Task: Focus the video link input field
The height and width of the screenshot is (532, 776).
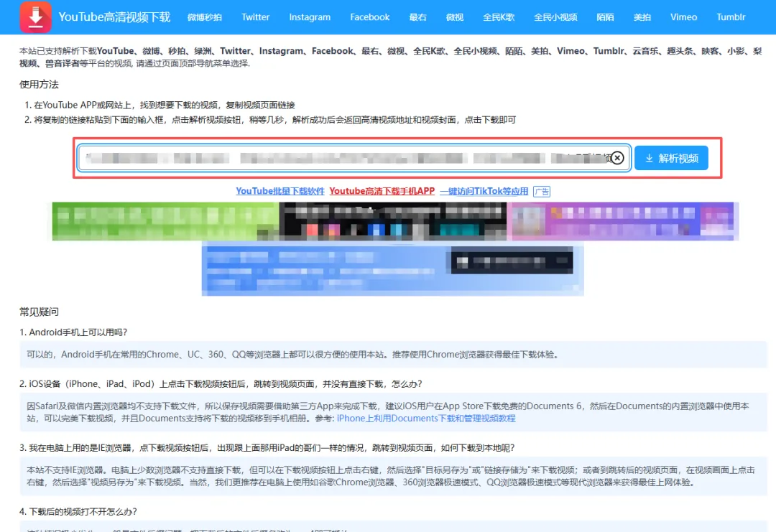Action: pyautogui.click(x=354, y=158)
